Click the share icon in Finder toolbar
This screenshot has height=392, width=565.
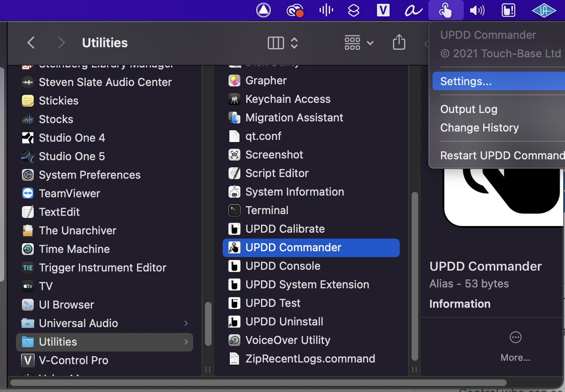399,42
